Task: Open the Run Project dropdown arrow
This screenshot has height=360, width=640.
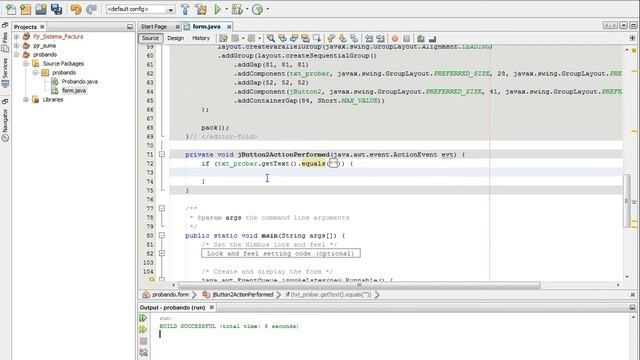Action: pyautogui.click(x=227, y=9)
